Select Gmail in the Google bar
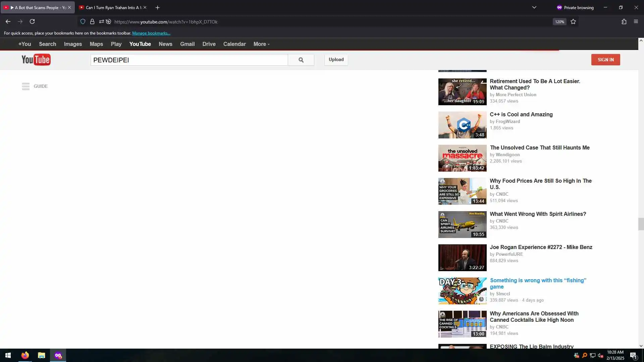Image resolution: width=644 pixels, height=362 pixels. point(187,44)
